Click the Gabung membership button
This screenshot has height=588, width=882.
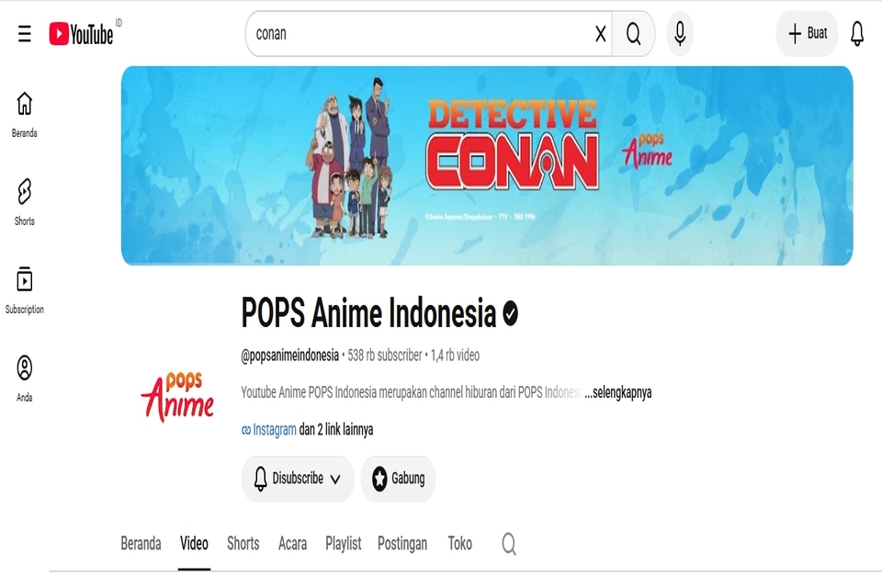pos(398,479)
